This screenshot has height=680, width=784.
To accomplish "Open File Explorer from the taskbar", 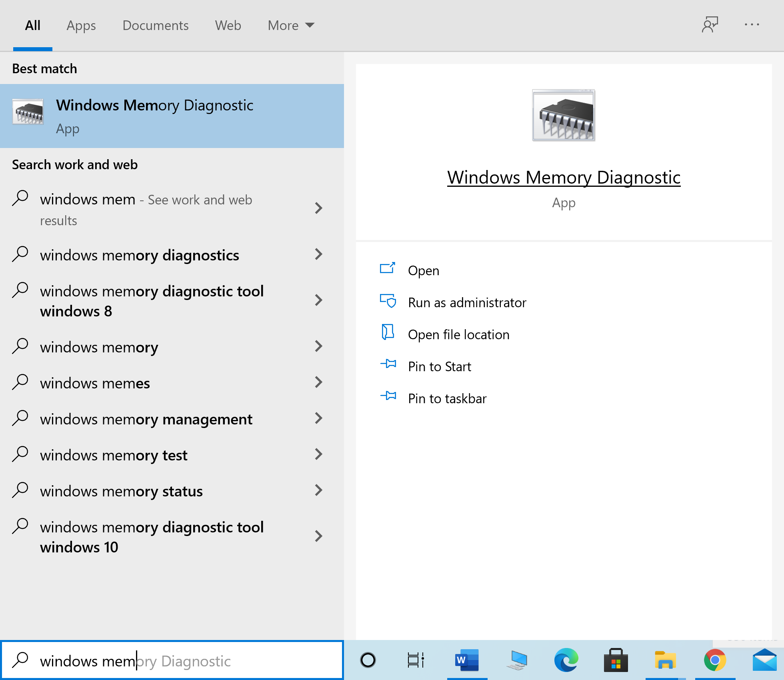I will pos(665,660).
